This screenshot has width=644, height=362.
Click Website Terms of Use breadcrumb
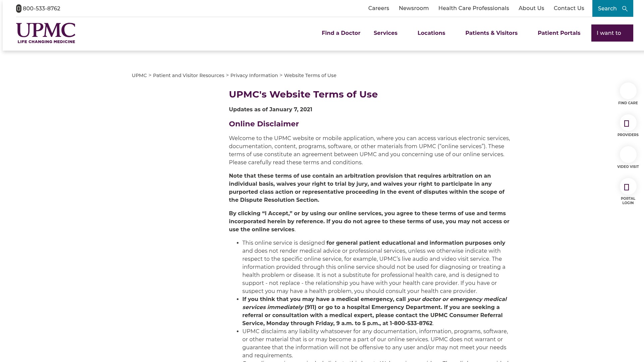click(x=310, y=75)
